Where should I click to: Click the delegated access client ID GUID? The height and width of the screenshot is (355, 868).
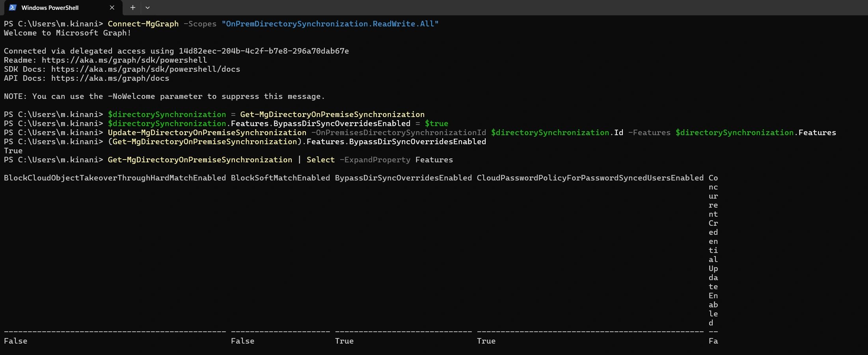264,51
